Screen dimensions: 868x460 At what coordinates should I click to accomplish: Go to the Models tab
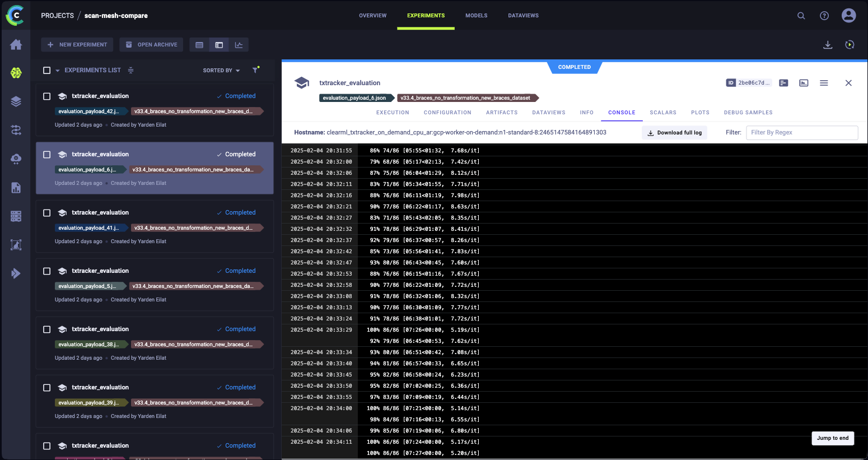pos(476,16)
